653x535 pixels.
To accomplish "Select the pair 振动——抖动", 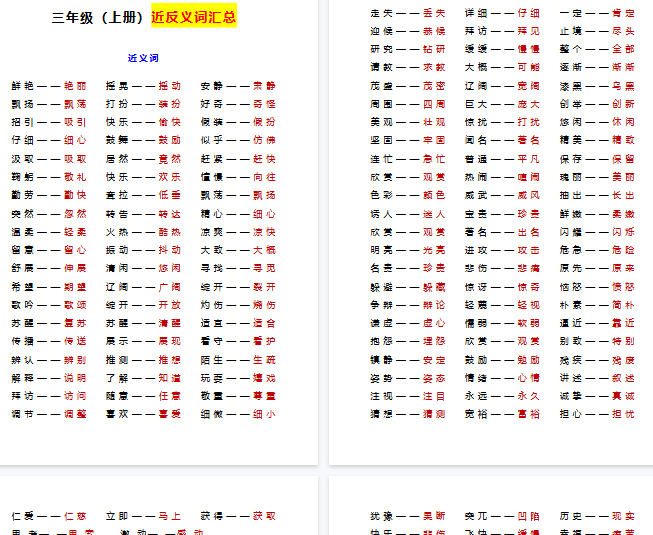I will click(x=143, y=250).
